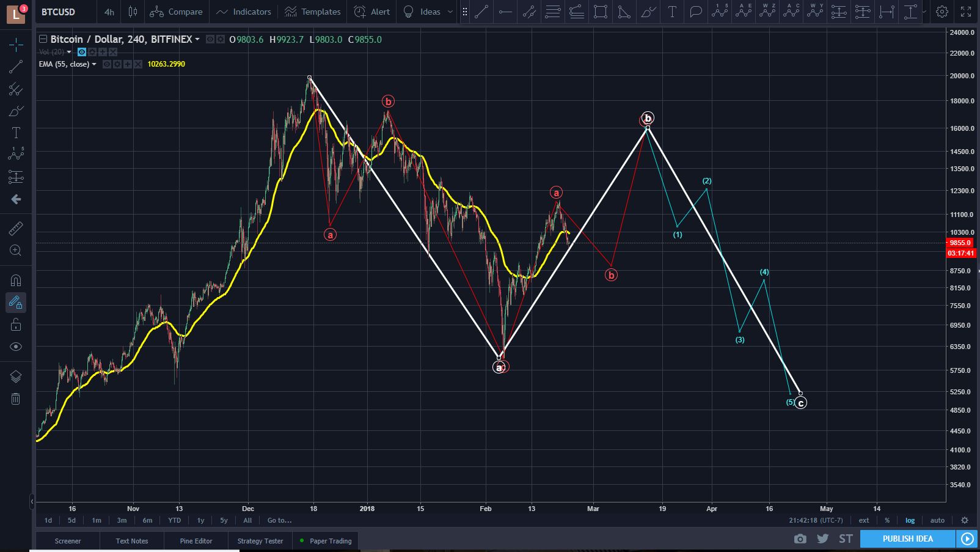Open the Pine Editor tab
The image size is (980, 552).
tap(196, 541)
